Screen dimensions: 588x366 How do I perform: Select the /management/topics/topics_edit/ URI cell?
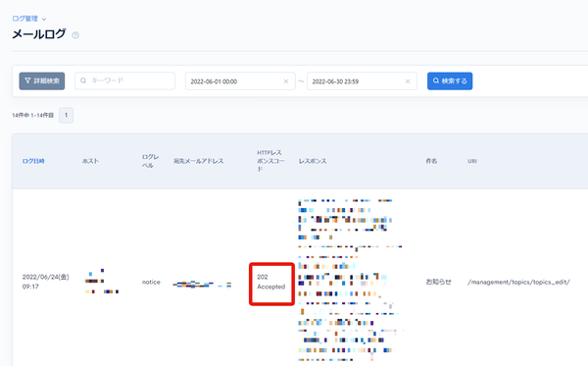click(518, 282)
